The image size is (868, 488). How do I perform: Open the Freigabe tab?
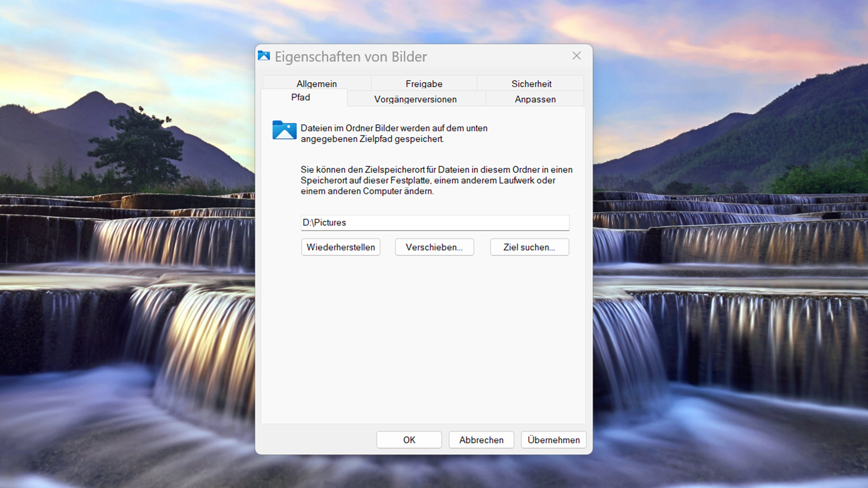pyautogui.click(x=424, y=83)
